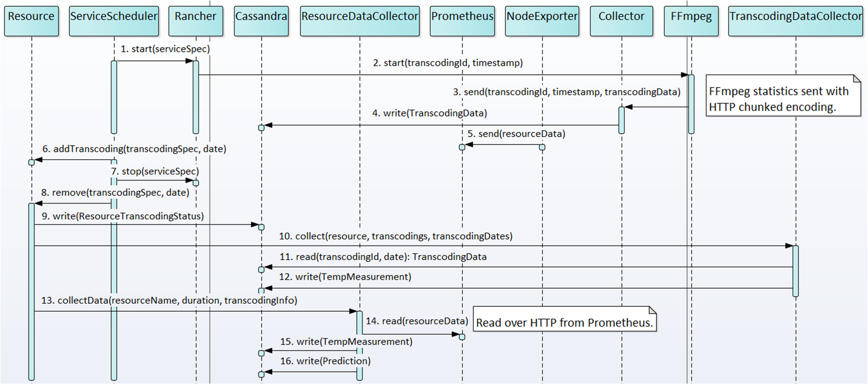Click the Collector activation bar
Screen dimensions: 868x385
[621, 120]
